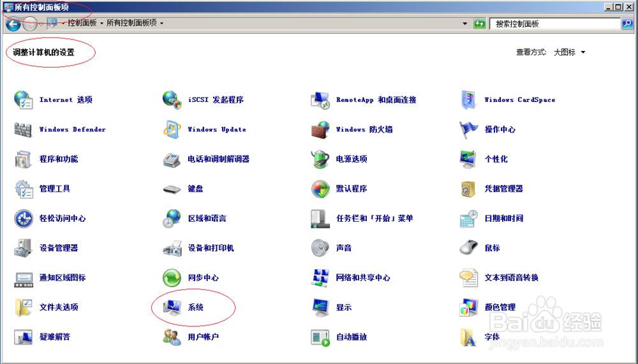The image size is (638, 364).
Task: Click the 显示 monitor icon
Action: pyautogui.click(x=320, y=307)
